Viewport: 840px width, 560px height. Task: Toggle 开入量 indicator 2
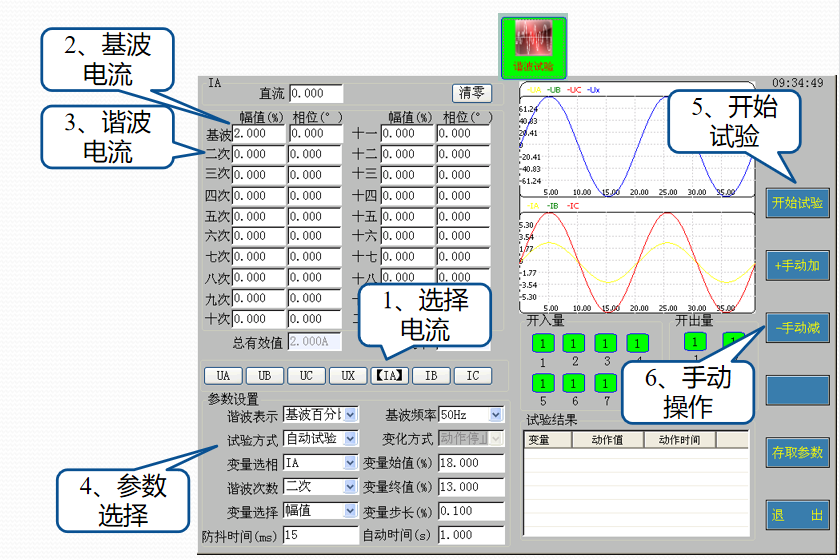click(574, 344)
